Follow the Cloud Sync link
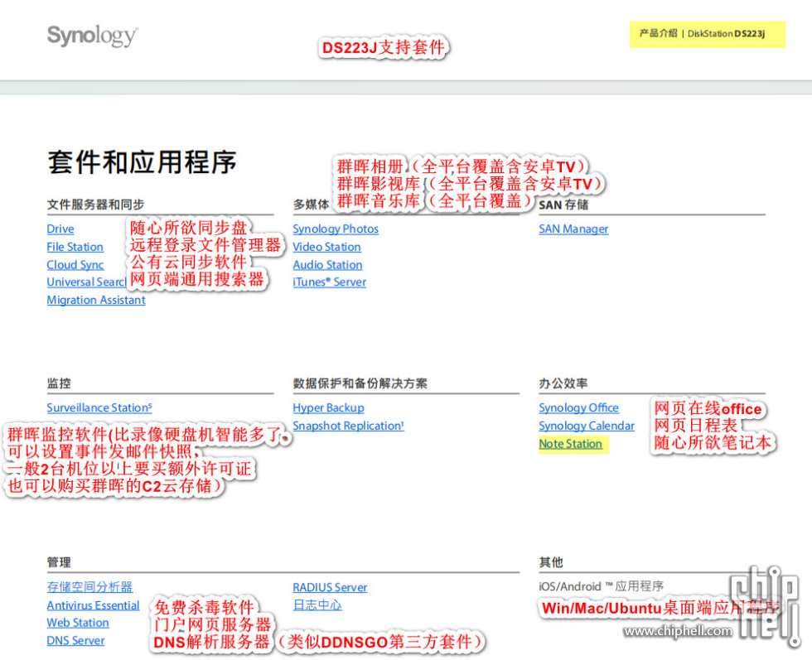 click(75, 264)
